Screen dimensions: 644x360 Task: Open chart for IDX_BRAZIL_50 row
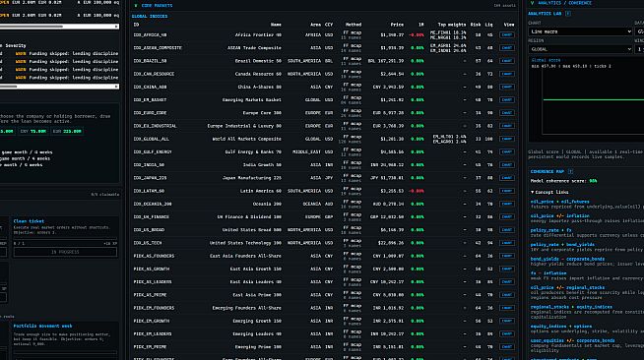(507, 61)
